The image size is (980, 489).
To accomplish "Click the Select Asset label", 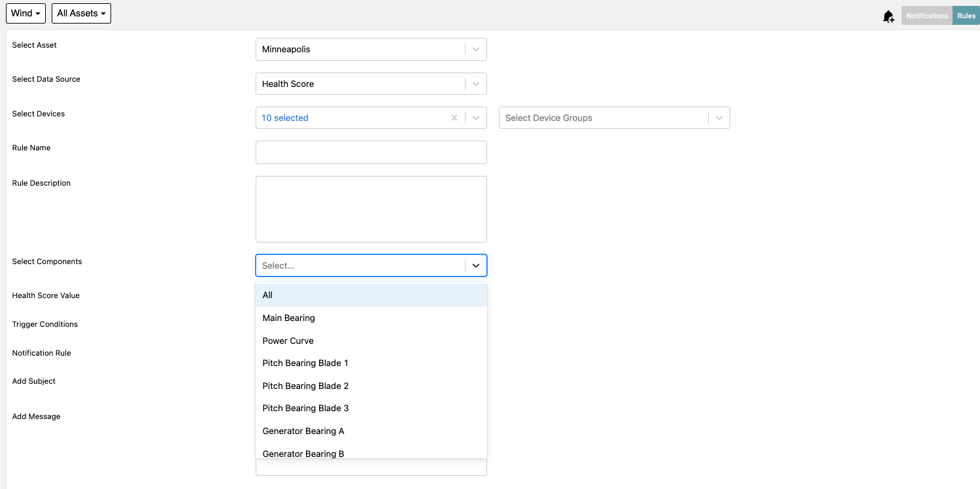I will pos(35,45).
